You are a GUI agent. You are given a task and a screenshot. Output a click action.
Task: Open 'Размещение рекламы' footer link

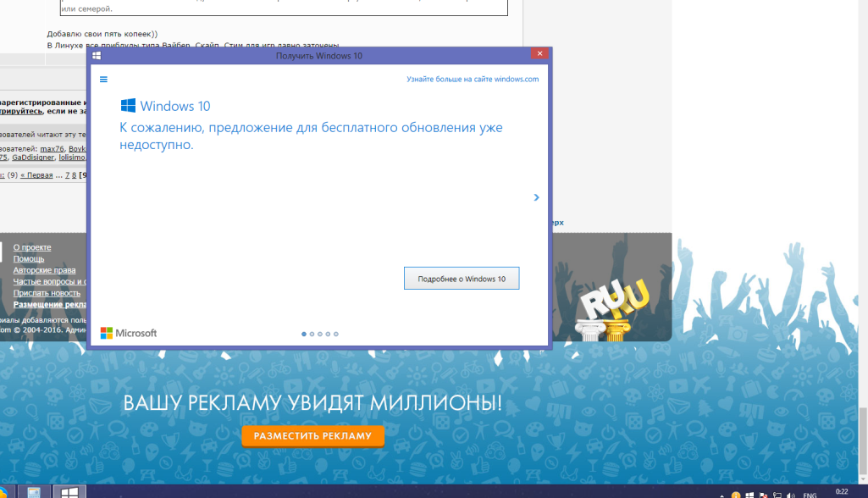pyautogui.click(x=50, y=305)
